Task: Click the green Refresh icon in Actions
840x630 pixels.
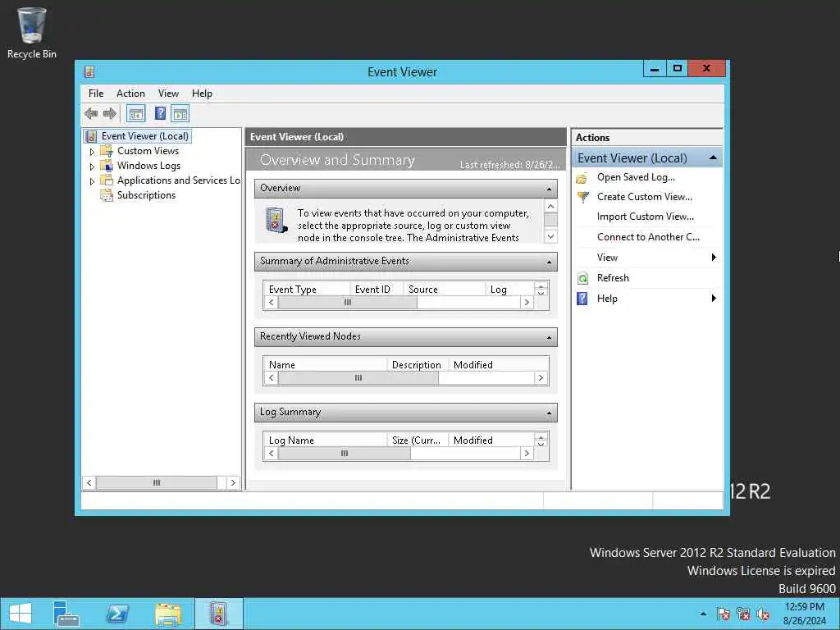Action: click(x=582, y=278)
